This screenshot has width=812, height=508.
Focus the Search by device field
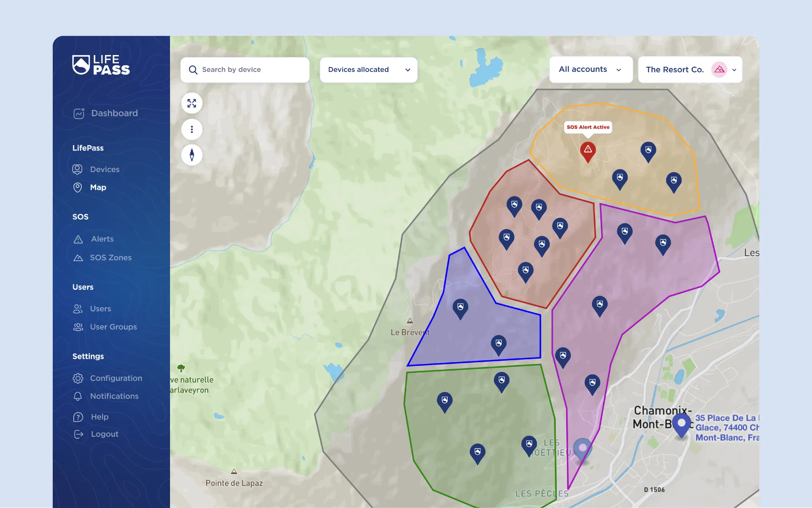245,70
